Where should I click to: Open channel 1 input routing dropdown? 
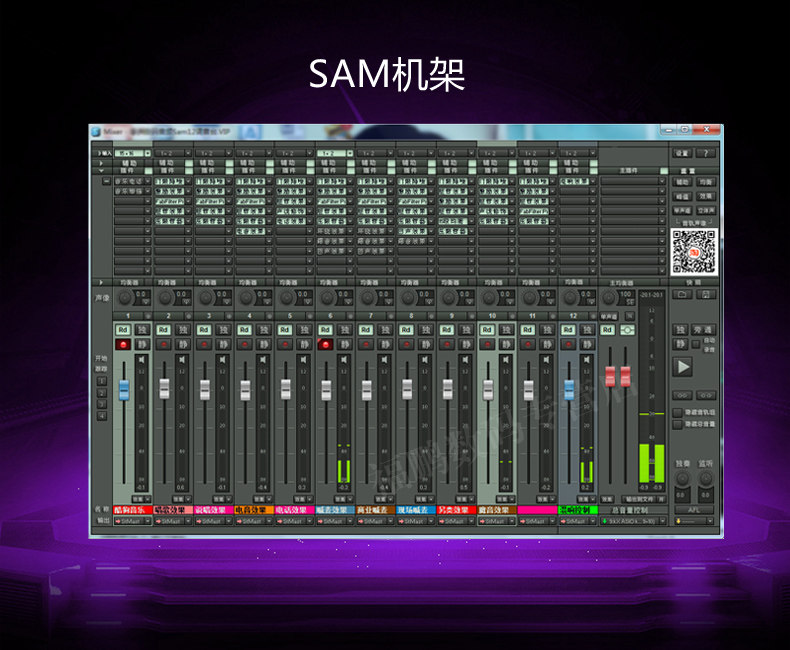133,153
